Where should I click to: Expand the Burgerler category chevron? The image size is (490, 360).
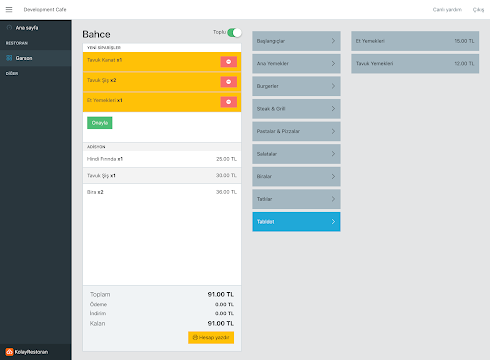[x=333, y=86]
